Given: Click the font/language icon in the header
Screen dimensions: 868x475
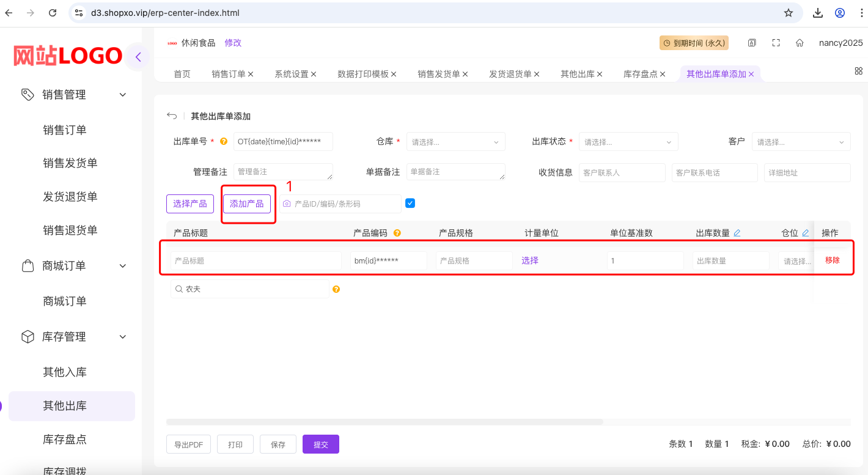Looking at the screenshot, I should [752, 43].
